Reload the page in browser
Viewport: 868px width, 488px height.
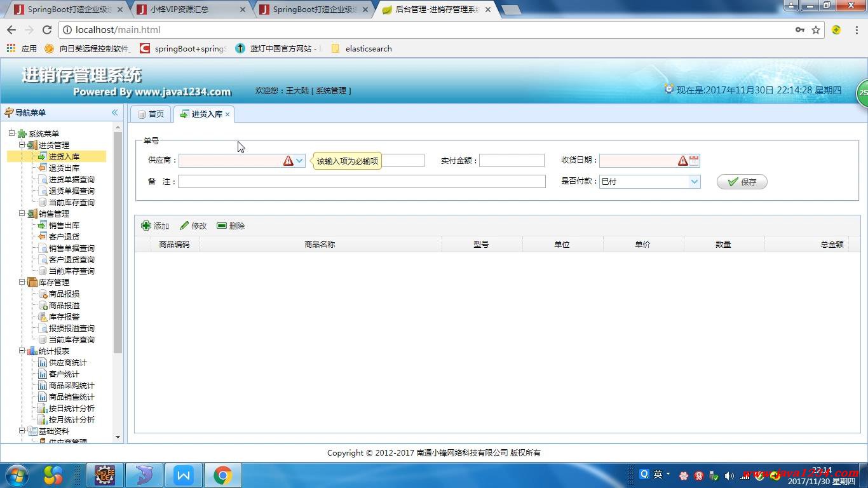click(47, 30)
